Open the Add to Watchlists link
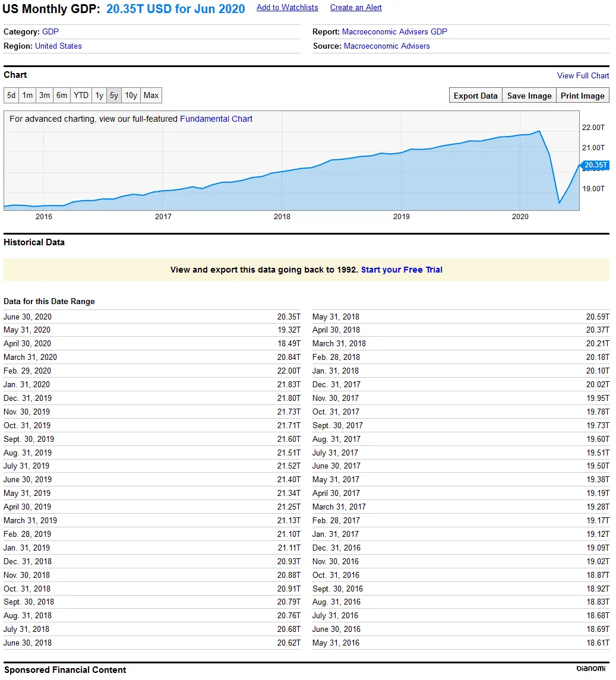The width and height of the screenshot is (616, 680). tap(287, 8)
